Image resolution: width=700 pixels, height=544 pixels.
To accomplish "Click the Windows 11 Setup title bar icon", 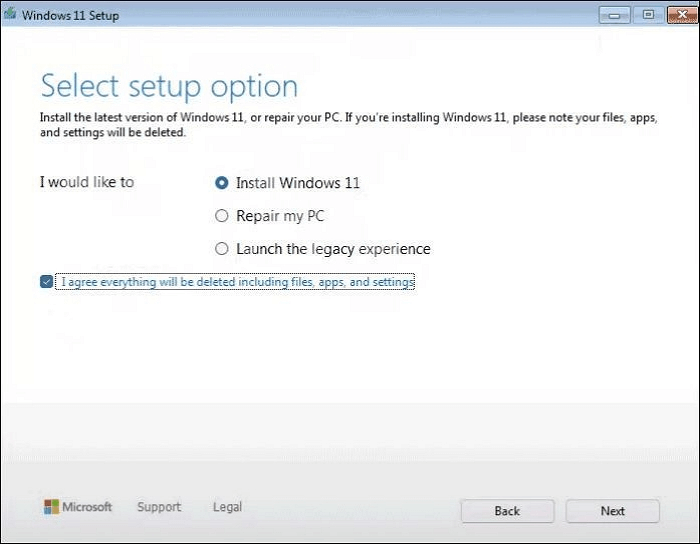I will tap(10, 14).
